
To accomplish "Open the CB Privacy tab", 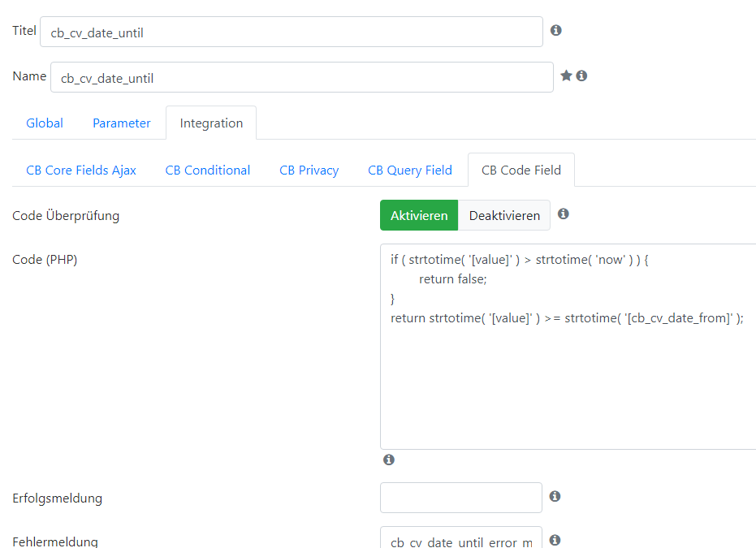I will click(x=309, y=170).
